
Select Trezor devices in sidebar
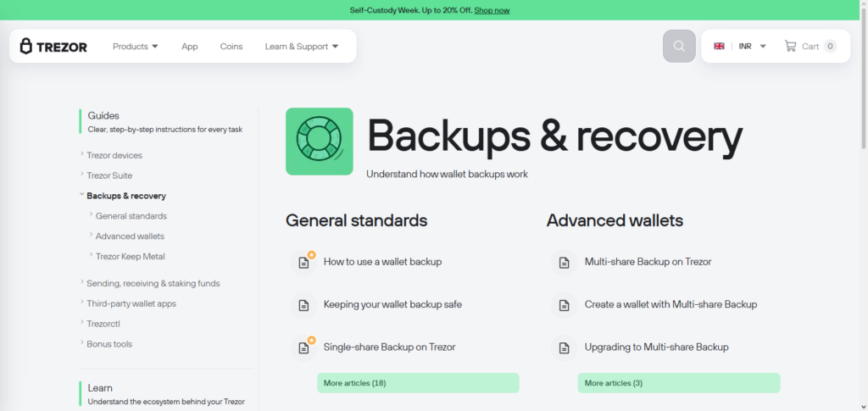pyautogui.click(x=114, y=155)
